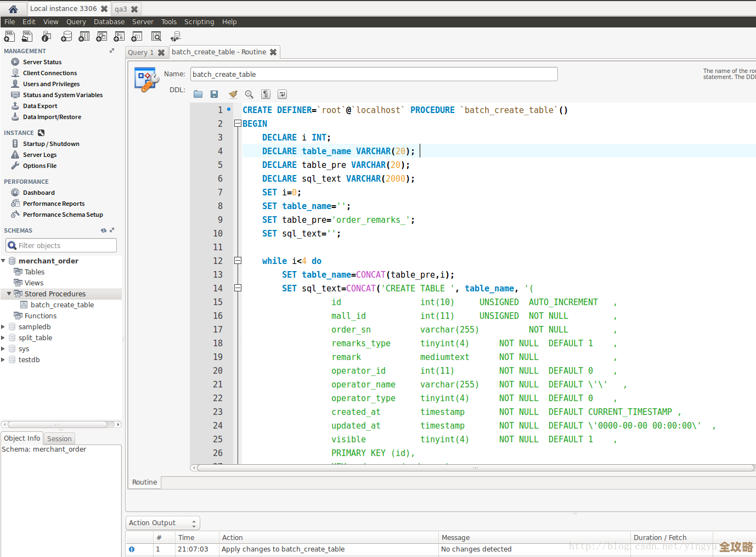Save the DDL script using disk icon

point(215,94)
